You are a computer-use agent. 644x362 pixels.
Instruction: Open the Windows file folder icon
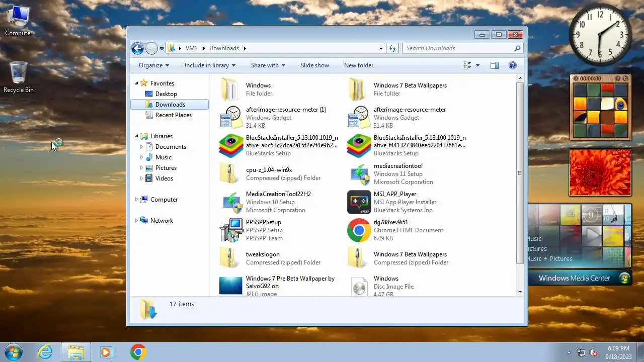click(231, 89)
